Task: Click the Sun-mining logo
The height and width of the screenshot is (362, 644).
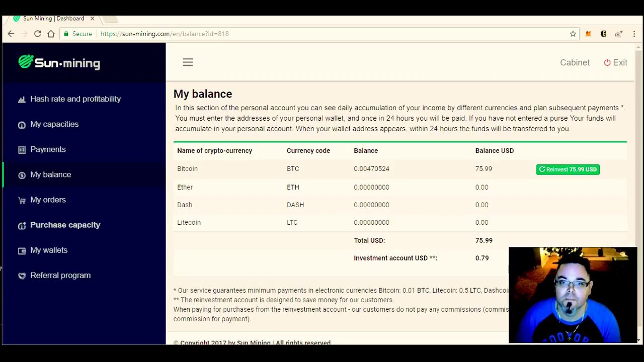Action: pyautogui.click(x=59, y=62)
